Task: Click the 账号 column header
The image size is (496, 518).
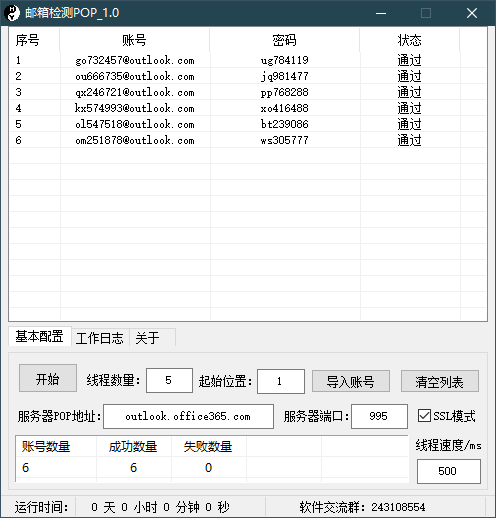Action: [135, 40]
